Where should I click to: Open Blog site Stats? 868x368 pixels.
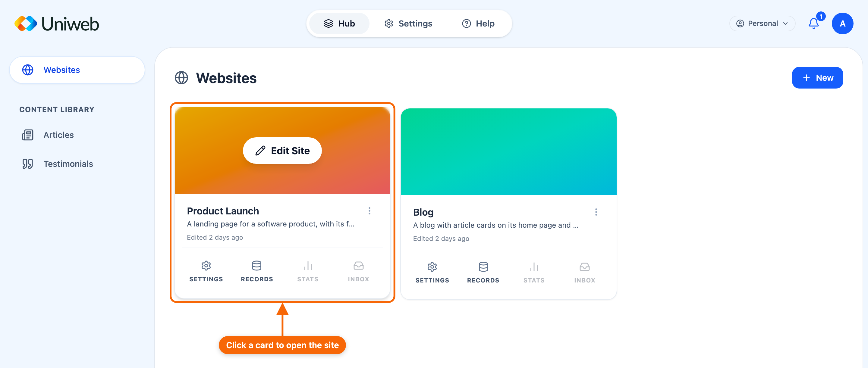tap(534, 273)
